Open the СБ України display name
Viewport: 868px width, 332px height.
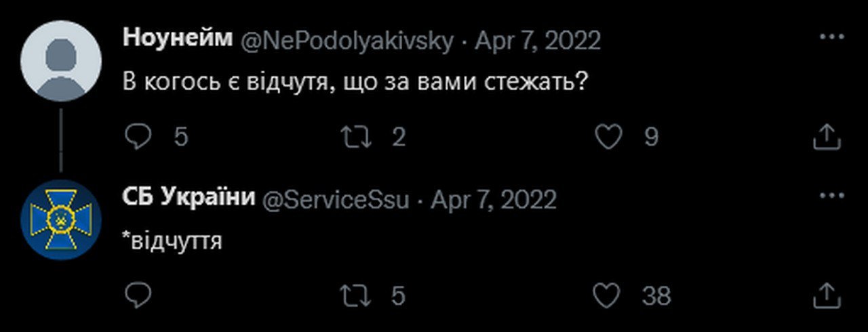click(x=189, y=198)
